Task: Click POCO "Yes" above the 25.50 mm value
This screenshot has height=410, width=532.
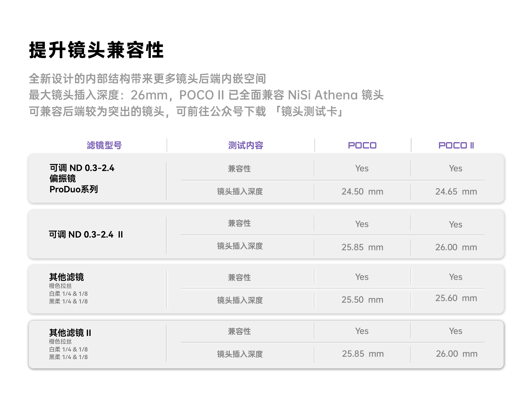Action: point(362,277)
